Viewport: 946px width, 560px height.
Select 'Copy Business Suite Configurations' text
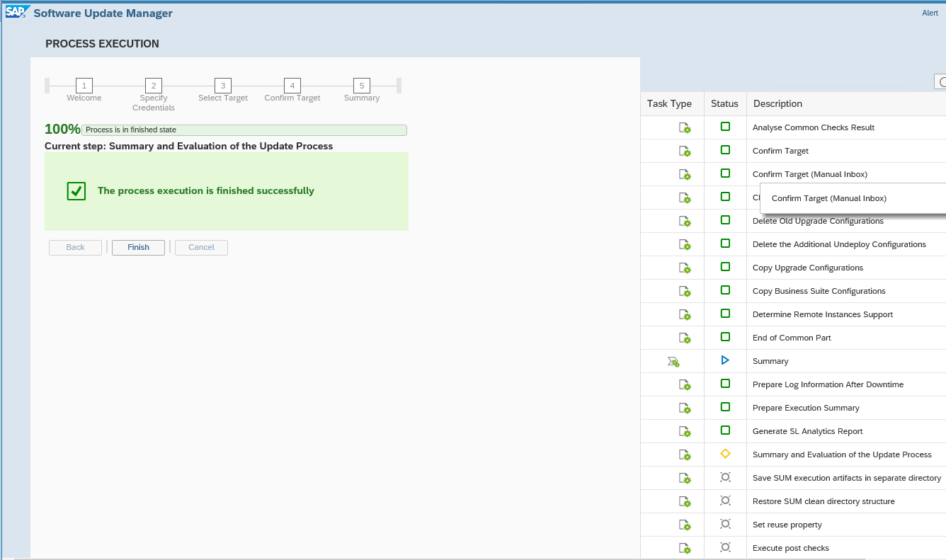click(x=819, y=292)
